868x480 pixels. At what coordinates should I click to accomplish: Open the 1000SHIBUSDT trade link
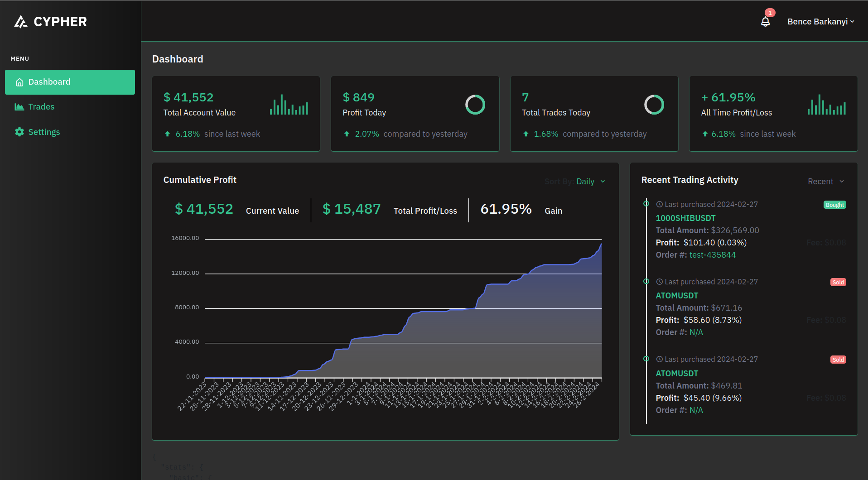click(x=685, y=218)
